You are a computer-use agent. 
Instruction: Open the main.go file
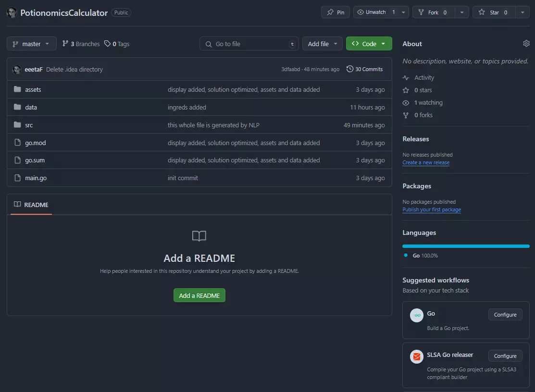point(36,178)
